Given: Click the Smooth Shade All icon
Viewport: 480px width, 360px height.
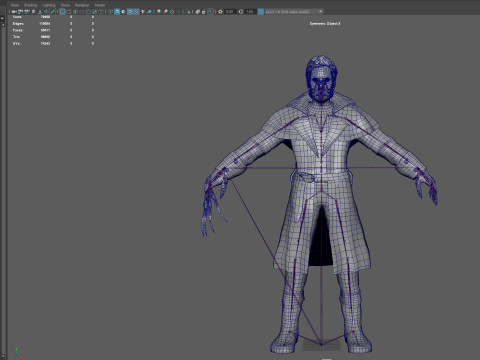Looking at the screenshot, I should pyautogui.click(x=117, y=12).
